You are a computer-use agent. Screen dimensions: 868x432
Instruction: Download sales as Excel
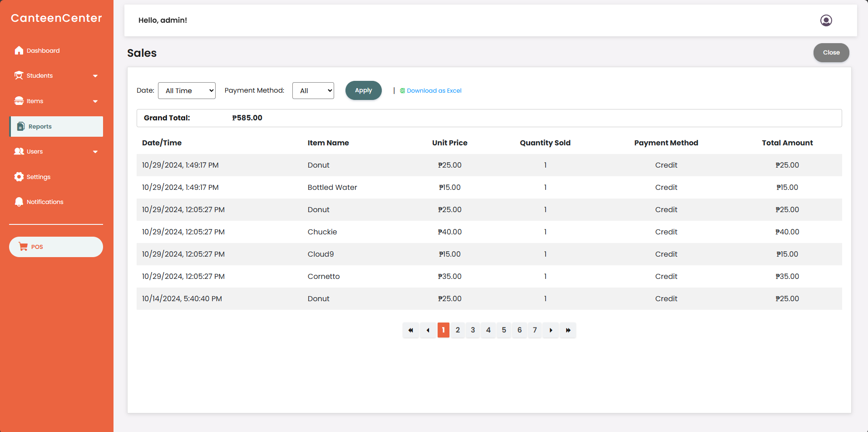click(x=434, y=91)
